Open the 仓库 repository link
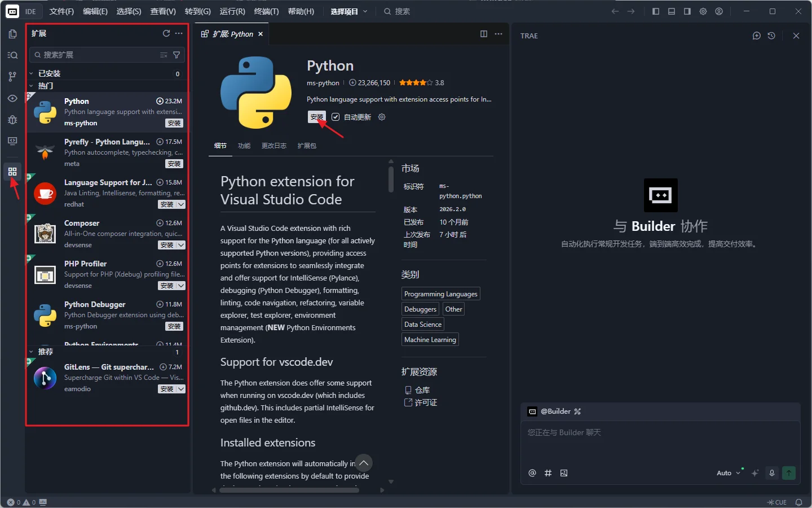The width and height of the screenshot is (812, 508). (422, 390)
